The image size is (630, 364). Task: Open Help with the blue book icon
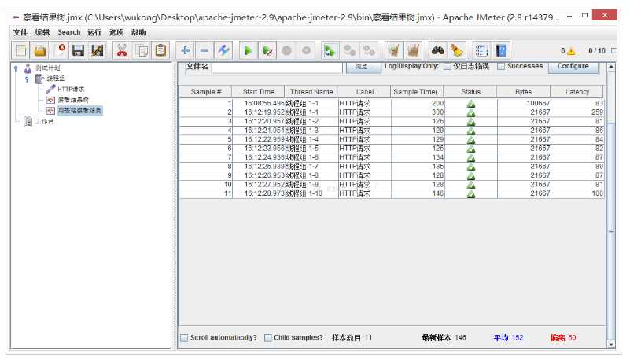(501, 50)
